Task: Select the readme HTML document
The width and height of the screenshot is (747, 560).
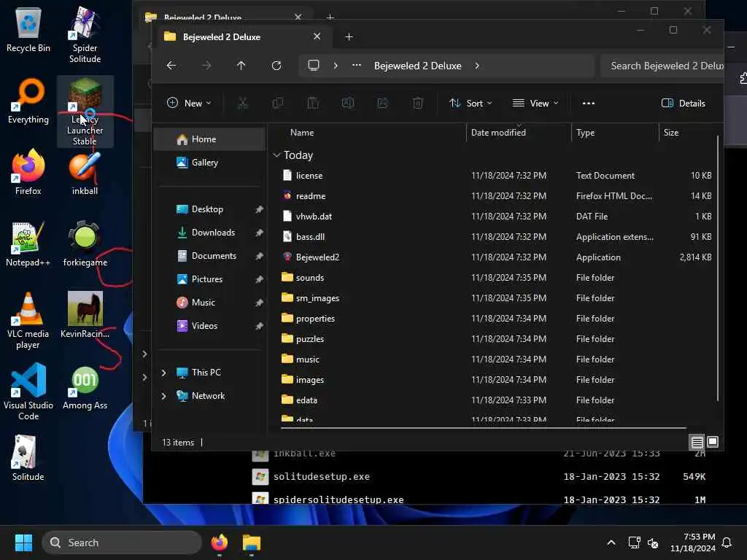Action: [495, 195]
